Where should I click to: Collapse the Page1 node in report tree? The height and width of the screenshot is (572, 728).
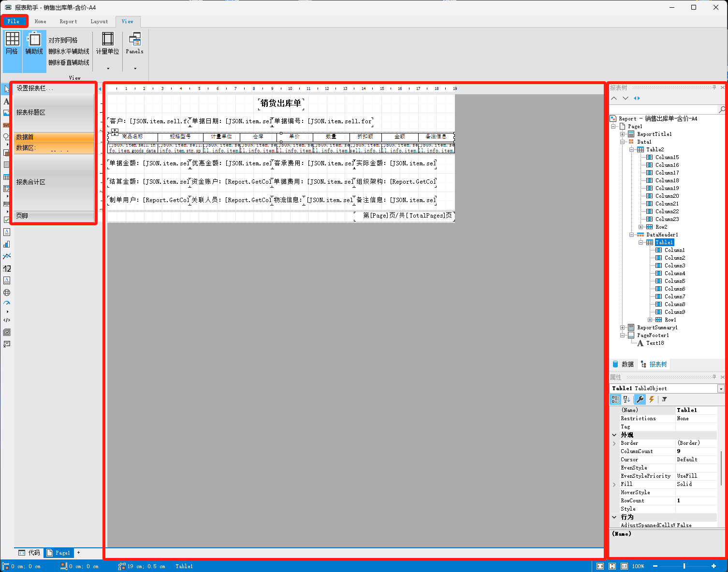pos(613,126)
